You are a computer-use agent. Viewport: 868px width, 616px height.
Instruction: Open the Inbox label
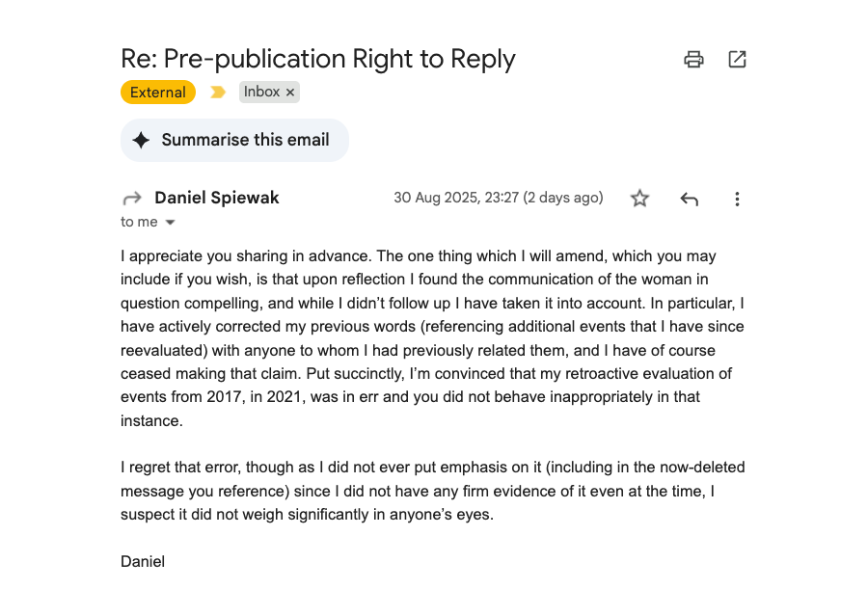261,93
